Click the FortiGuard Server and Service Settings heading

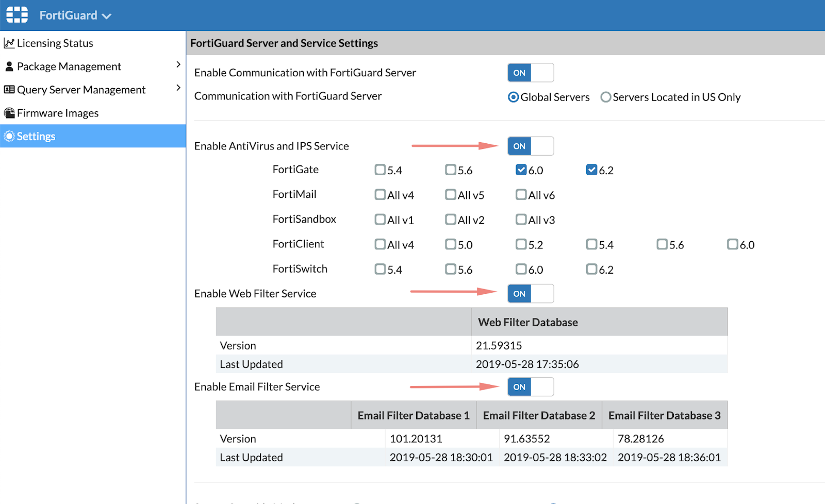coord(284,43)
